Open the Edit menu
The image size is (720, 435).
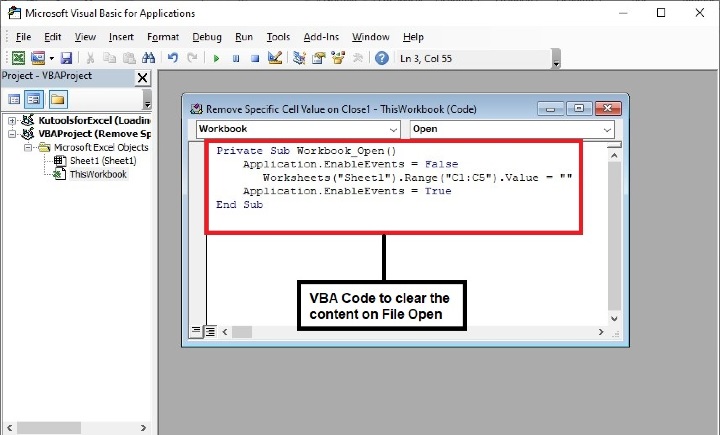(x=52, y=37)
